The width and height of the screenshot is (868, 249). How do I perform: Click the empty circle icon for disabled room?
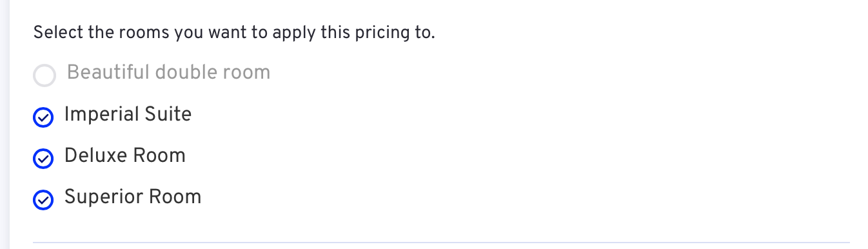44,76
